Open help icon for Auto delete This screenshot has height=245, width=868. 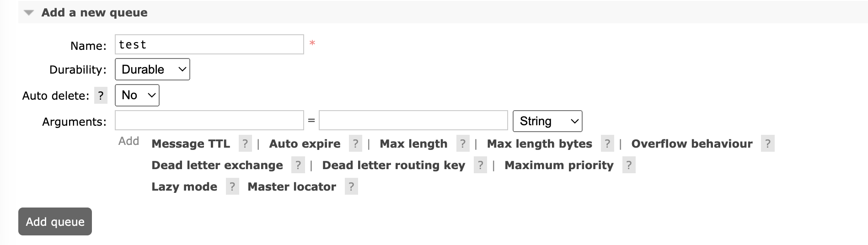(101, 96)
